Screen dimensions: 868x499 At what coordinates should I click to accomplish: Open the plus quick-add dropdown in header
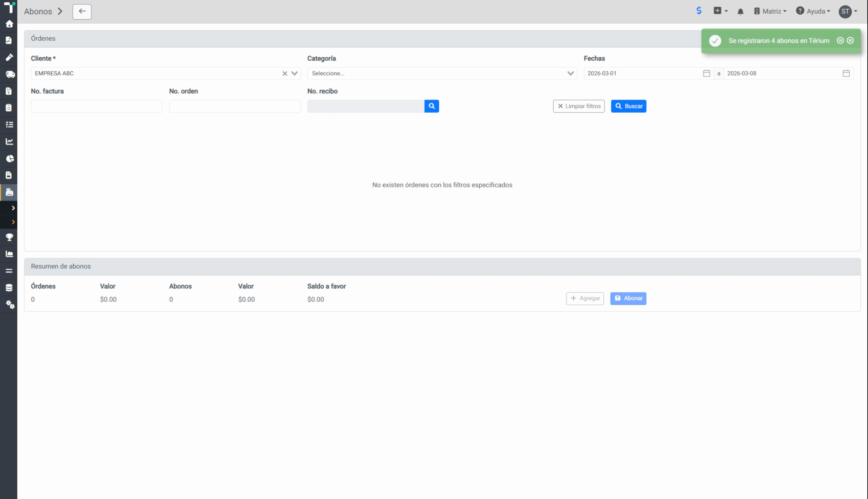[721, 11]
